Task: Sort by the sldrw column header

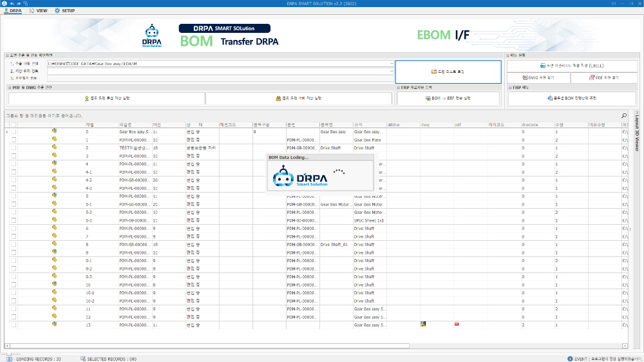Action: click(x=403, y=124)
